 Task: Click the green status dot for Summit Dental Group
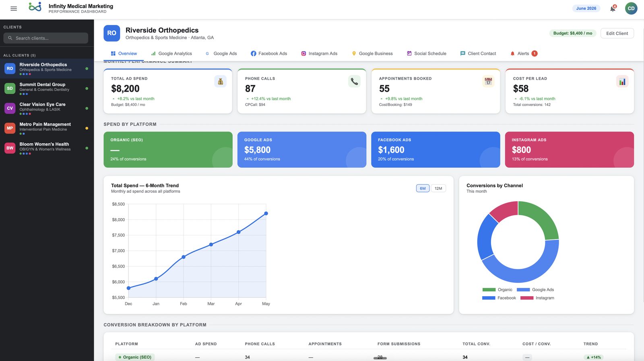tap(87, 89)
